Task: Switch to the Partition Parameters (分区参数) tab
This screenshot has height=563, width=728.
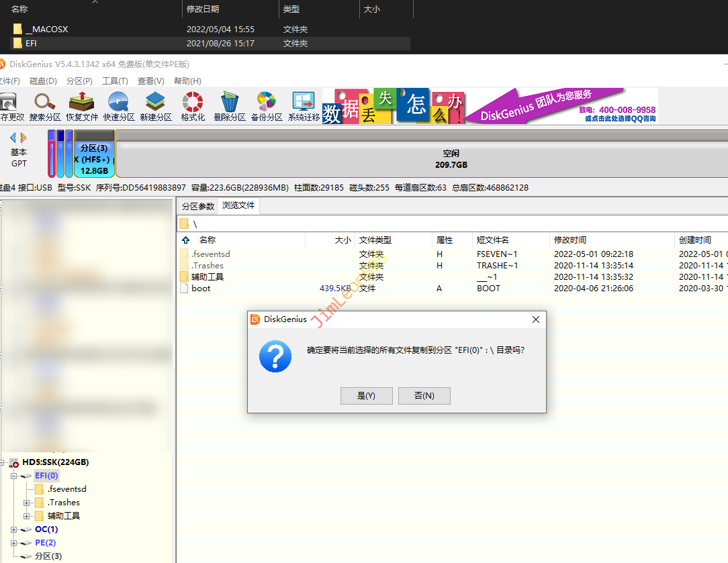Action: [197, 206]
